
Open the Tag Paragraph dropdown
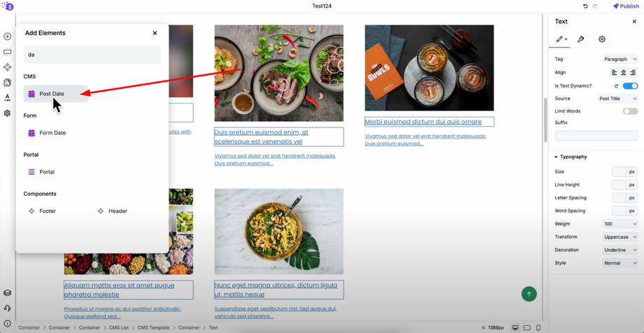pos(620,59)
